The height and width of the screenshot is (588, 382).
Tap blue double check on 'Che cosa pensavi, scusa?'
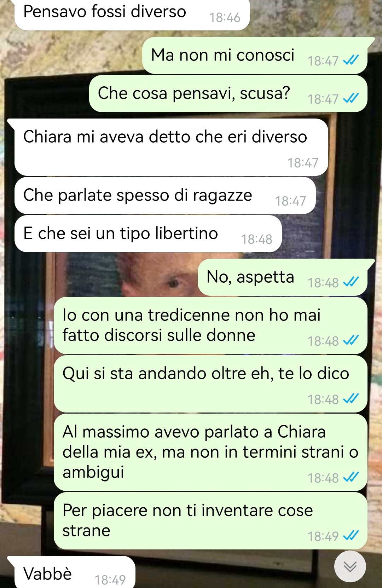(x=351, y=99)
